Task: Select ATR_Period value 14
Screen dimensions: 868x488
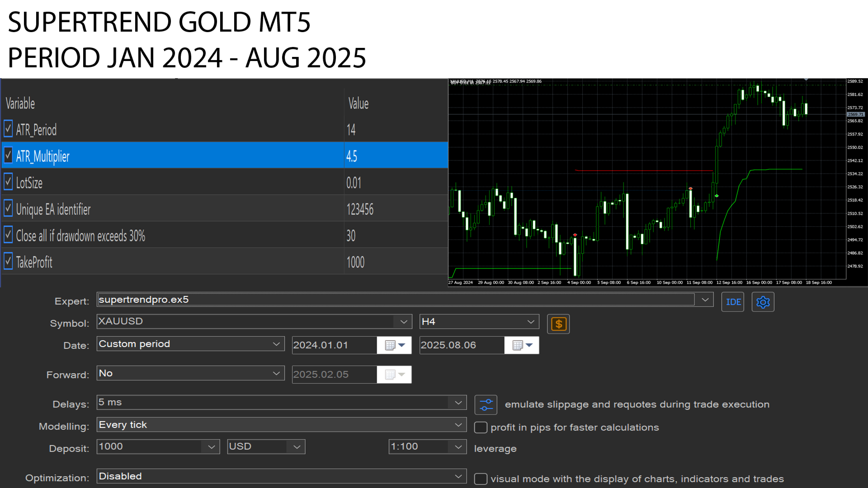Action: [x=351, y=130]
